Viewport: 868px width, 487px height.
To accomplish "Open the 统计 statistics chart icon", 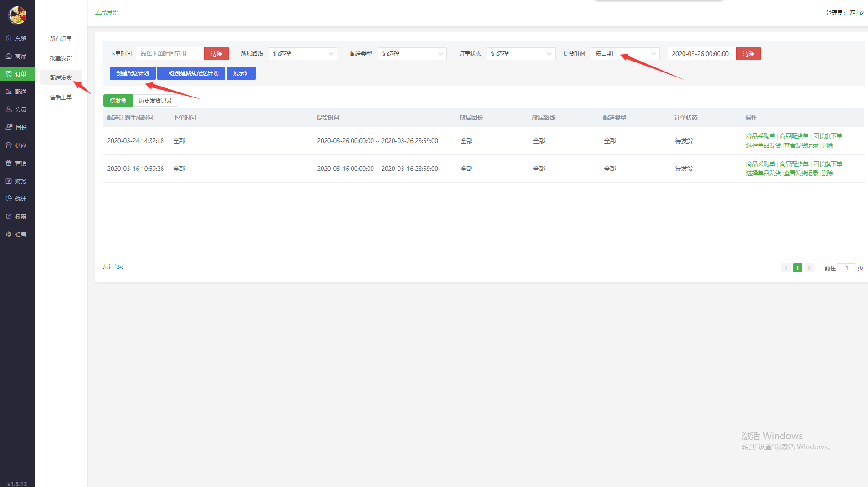I will [x=9, y=199].
